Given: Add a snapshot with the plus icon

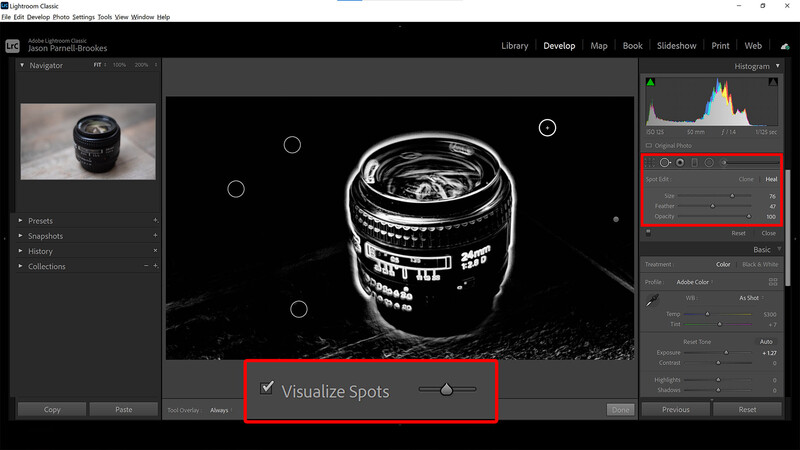Looking at the screenshot, I should (155, 236).
